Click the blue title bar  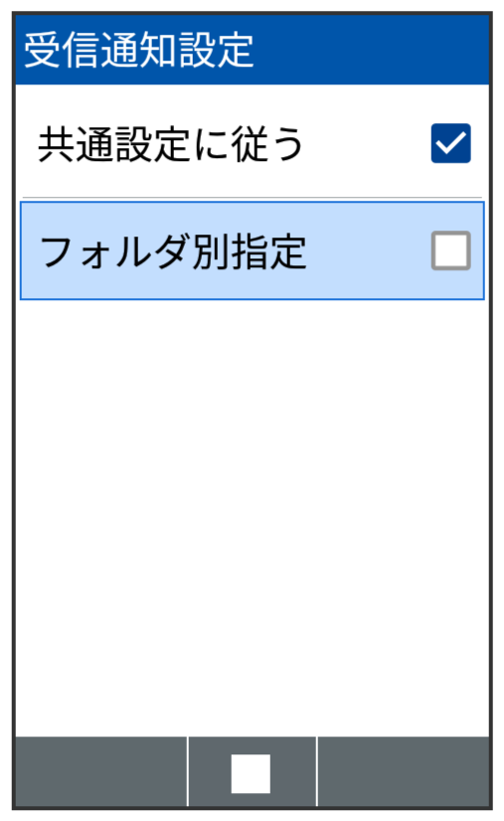click(252, 50)
